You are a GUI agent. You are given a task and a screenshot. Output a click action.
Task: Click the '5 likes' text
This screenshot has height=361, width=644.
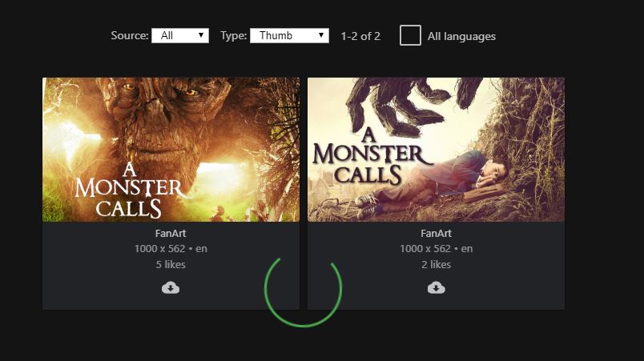(171, 265)
